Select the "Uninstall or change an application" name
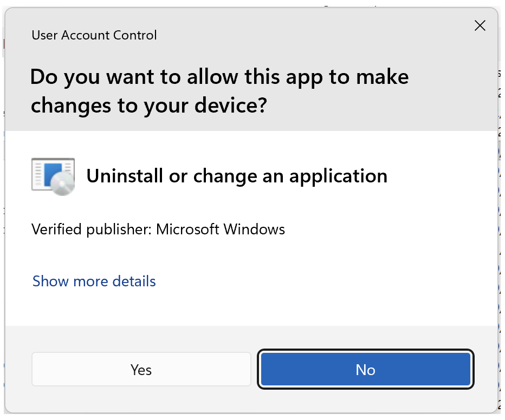Screen dimensions: 505x420 point(237,176)
